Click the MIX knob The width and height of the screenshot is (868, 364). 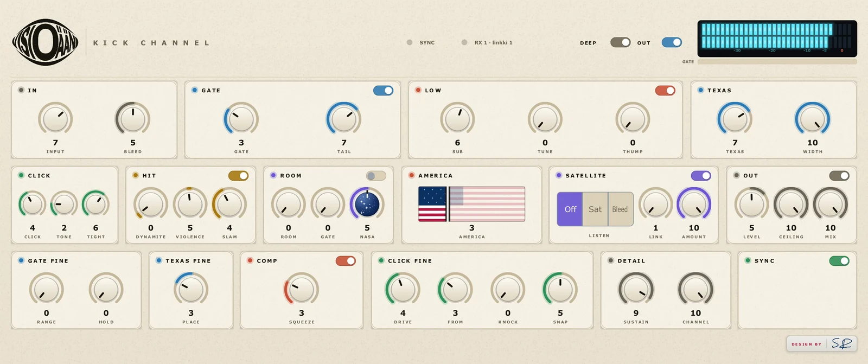coord(831,205)
